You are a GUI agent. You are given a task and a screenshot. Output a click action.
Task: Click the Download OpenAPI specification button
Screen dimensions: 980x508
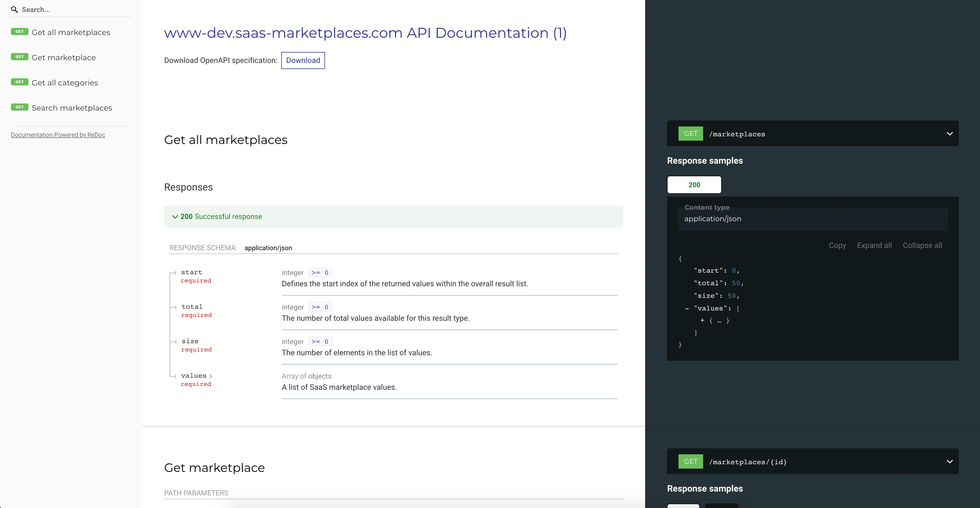click(x=303, y=60)
